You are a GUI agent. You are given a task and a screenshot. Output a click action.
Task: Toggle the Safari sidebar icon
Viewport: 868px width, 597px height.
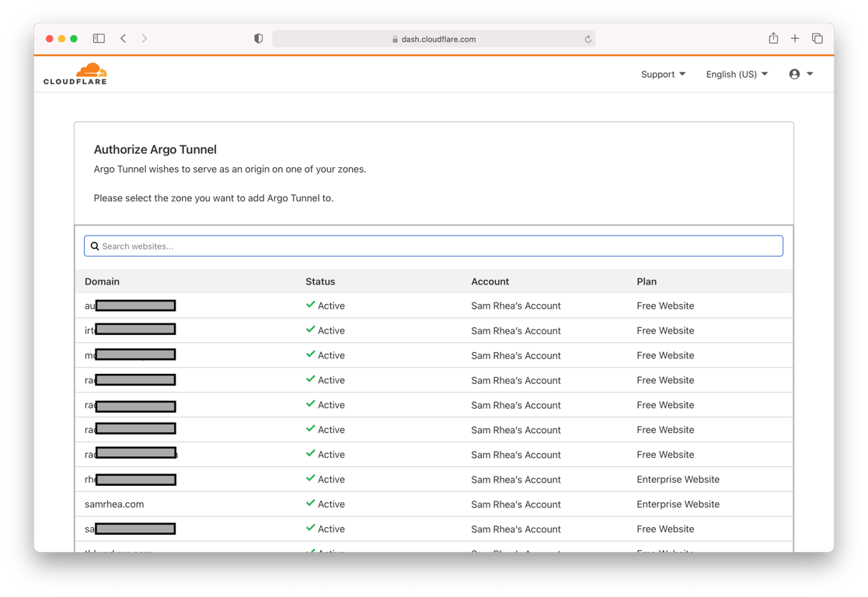pyautogui.click(x=99, y=38)
